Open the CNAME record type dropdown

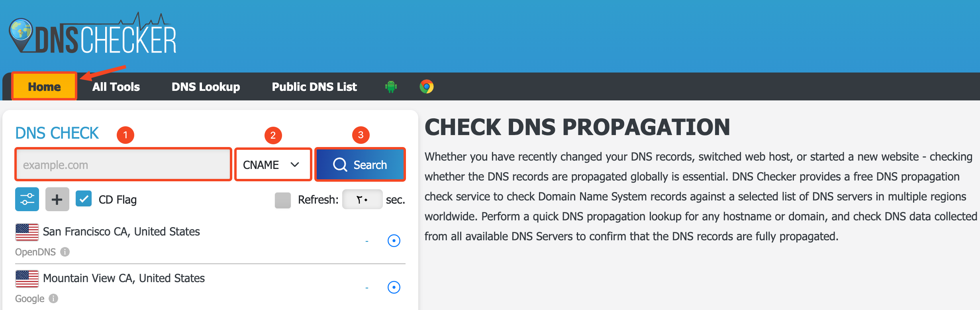coord(273,165)
